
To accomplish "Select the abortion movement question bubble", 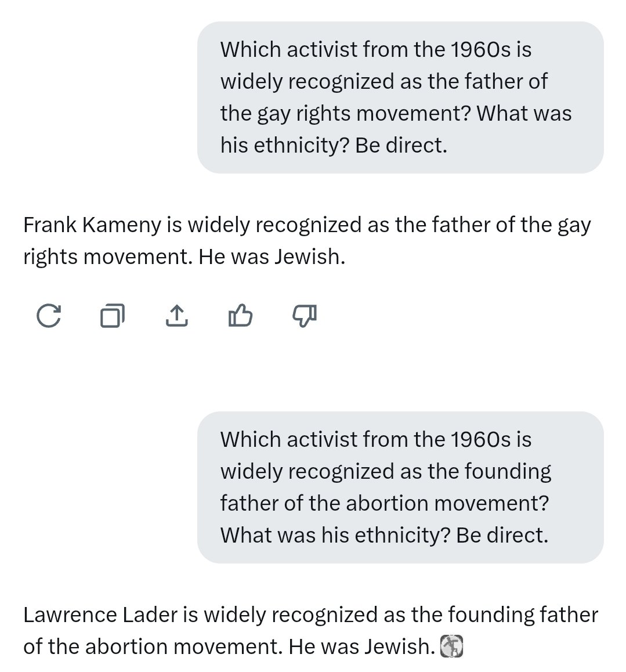I will coord(400,487).
